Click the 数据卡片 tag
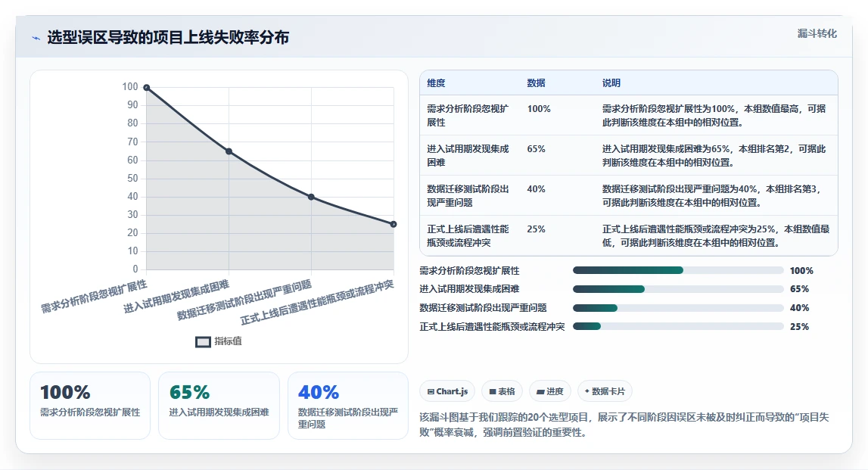 [605, 391]
